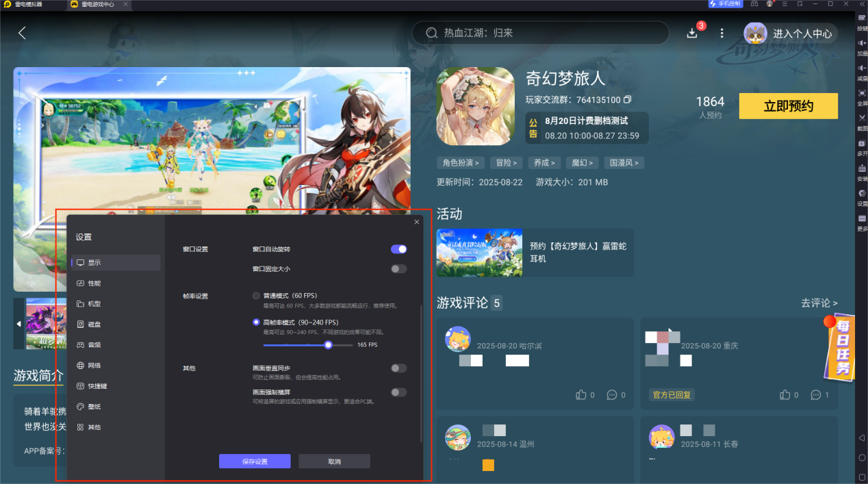Open the gamepad icon in title bar

pyautogui.click(x=754, y=4)
